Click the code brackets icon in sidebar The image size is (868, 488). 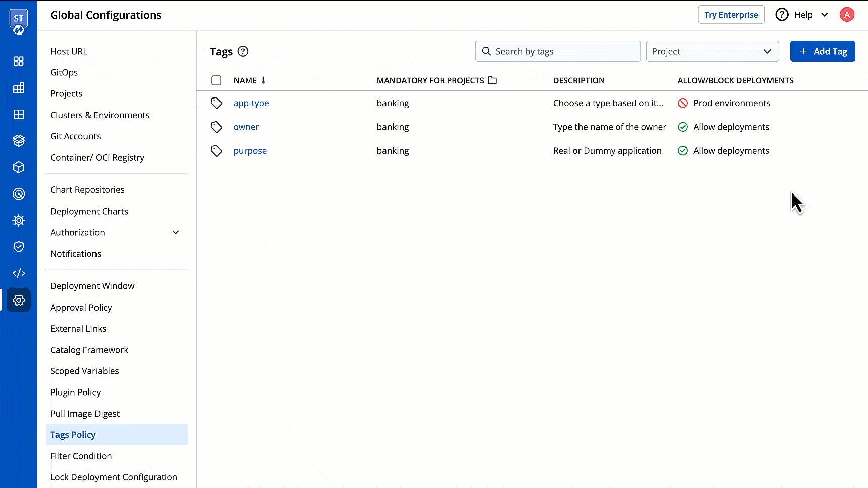pos(19,273)
